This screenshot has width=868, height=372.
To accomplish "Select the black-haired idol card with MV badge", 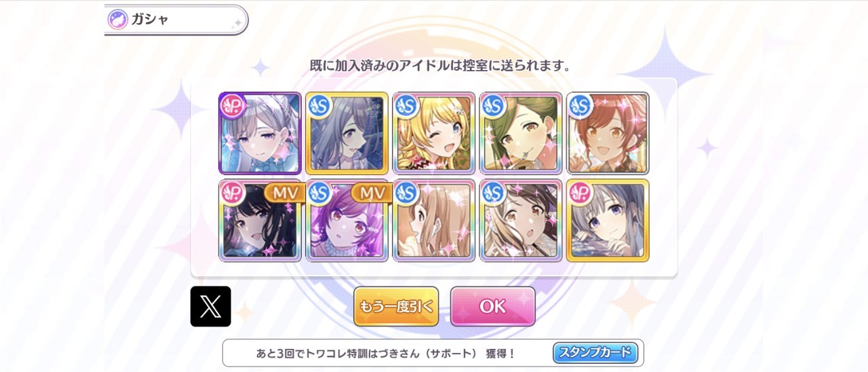I will point(260,221).
